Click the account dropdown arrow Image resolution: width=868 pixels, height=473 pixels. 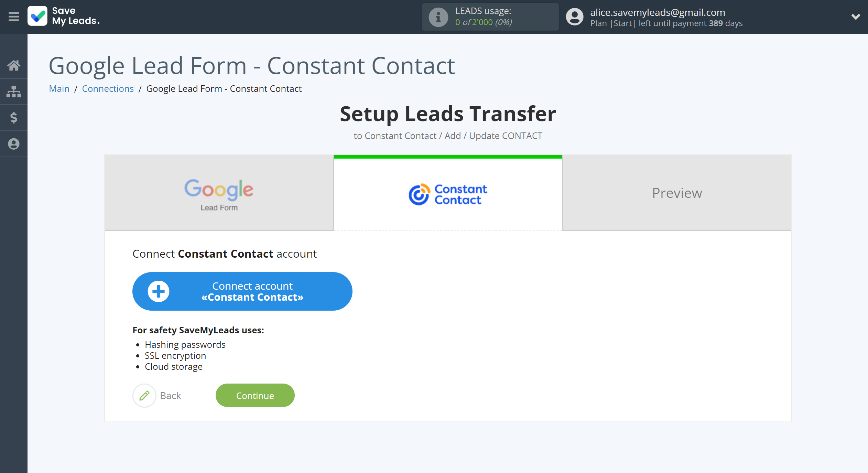[856, 17]
